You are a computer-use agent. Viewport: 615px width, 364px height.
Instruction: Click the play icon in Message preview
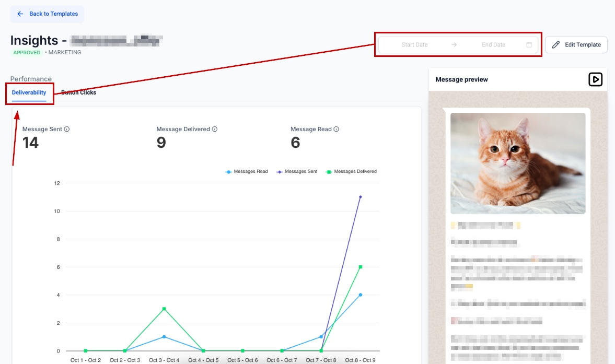[595, 79]
